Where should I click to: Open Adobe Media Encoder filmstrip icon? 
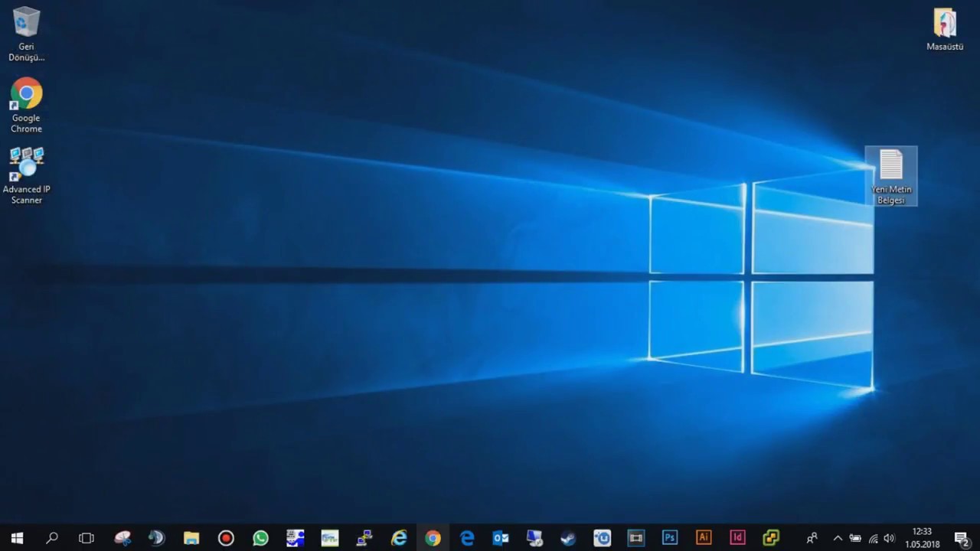[x=636, y=538]
